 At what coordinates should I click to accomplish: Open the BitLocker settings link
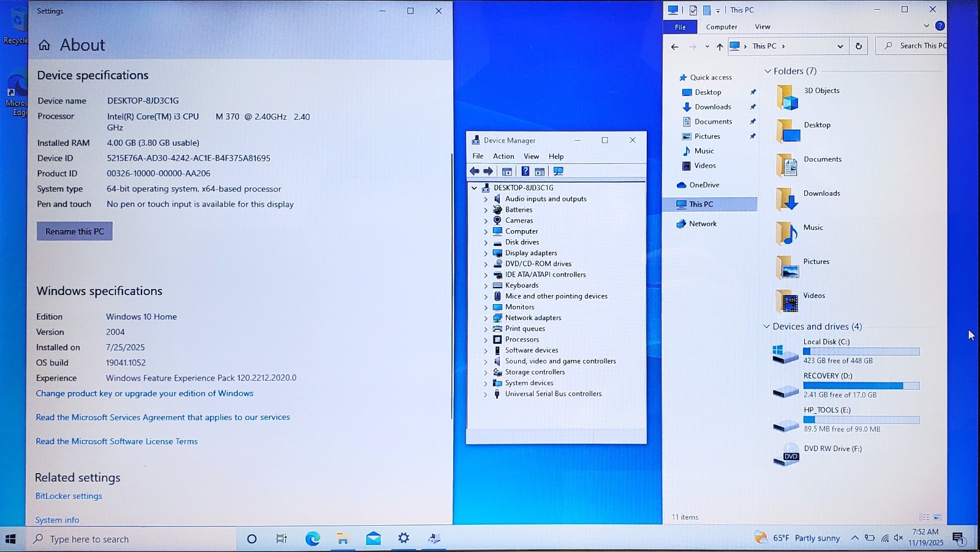pyautogui.click(x=69, y=496)
